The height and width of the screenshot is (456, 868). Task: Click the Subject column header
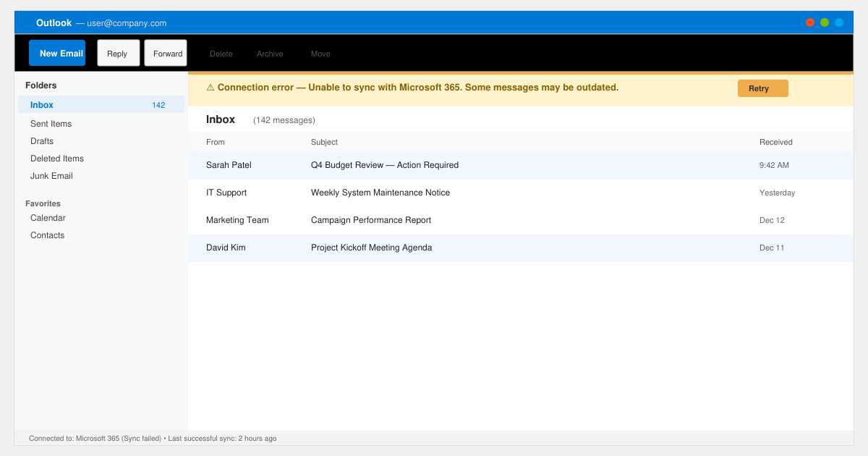pyautogui.click(x=324, y=142)
